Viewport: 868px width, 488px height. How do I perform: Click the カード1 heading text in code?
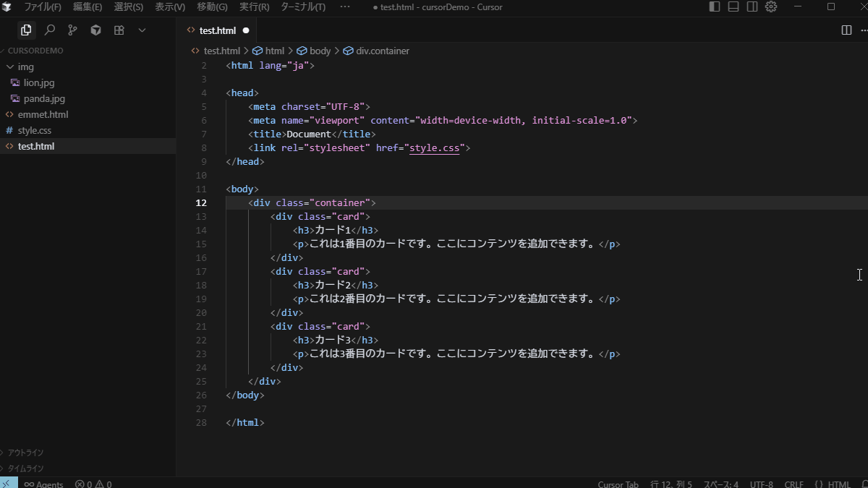tap(333, 231)
